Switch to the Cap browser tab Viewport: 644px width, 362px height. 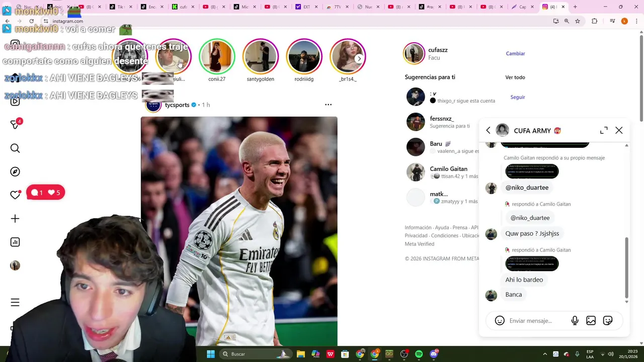523,7
